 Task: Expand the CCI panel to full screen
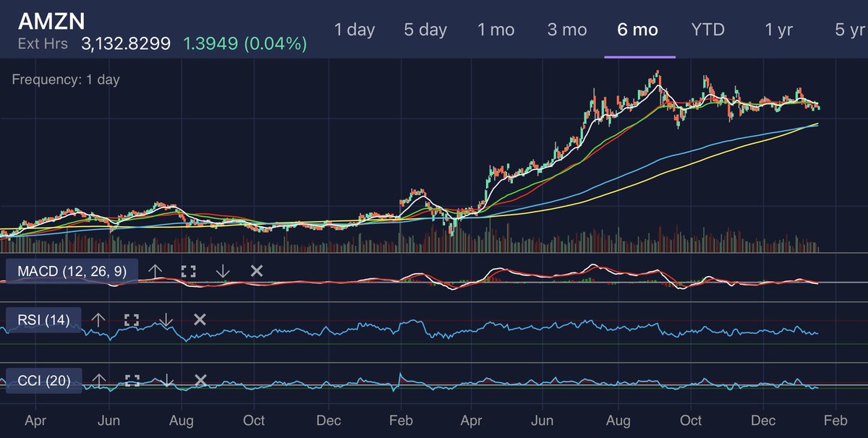pyautogui.click(x=132, y=380)
